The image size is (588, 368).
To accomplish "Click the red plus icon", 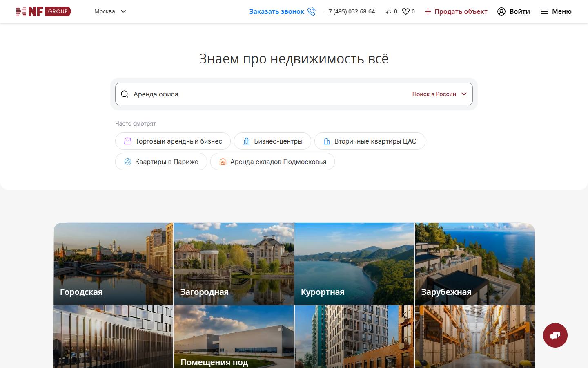I will click(x=428, y=11).
